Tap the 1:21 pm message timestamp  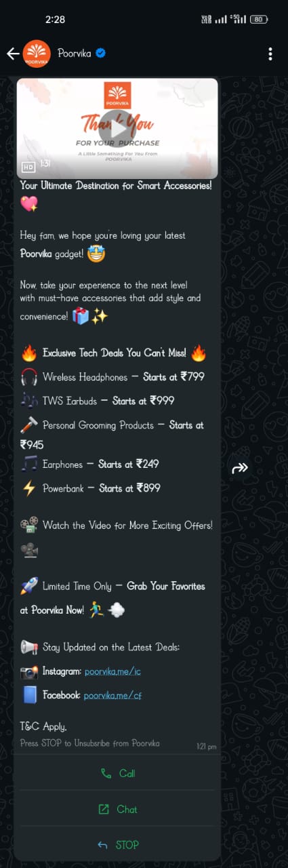[x=207, y=747]
